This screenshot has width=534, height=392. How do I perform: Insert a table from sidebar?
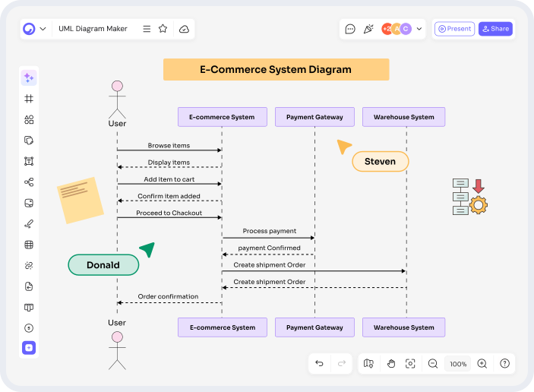[29, 245]
